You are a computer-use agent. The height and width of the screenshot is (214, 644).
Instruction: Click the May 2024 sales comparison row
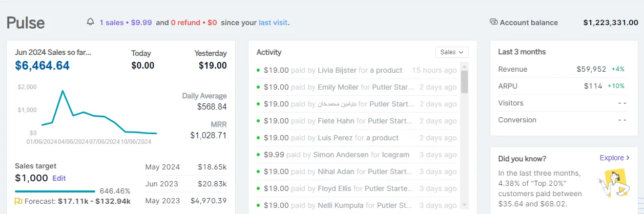click(186, 167)
